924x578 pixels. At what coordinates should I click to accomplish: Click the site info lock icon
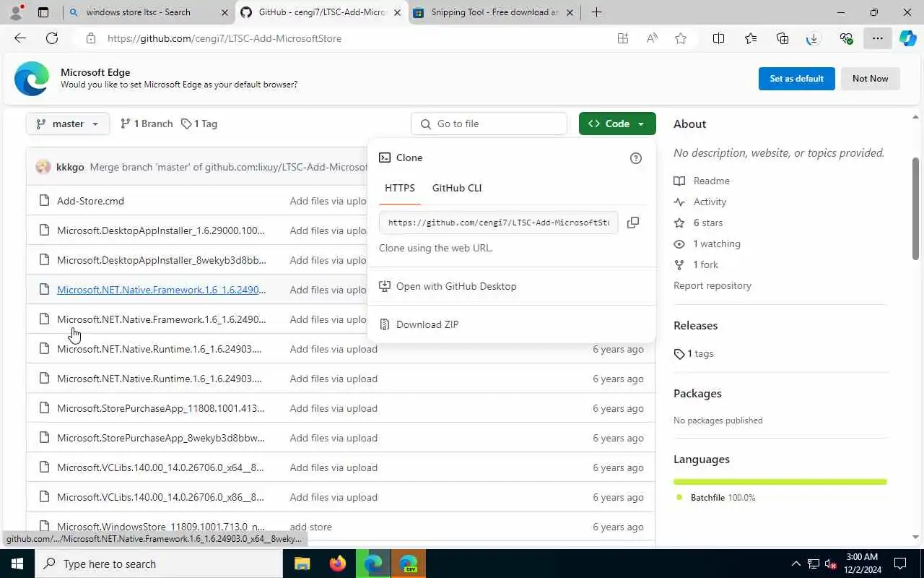click(x=90, y=38)
